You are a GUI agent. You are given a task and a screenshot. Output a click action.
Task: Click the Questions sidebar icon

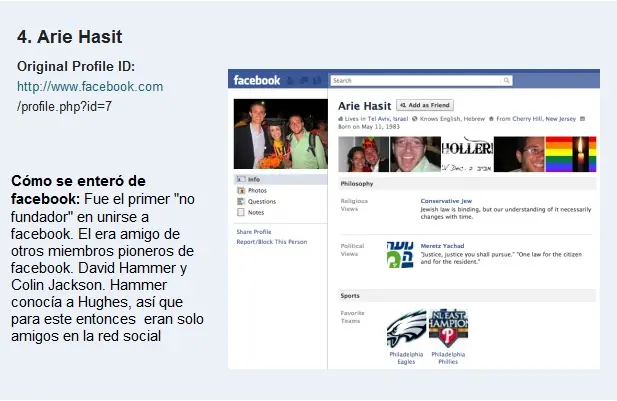[x=241, y=201]
